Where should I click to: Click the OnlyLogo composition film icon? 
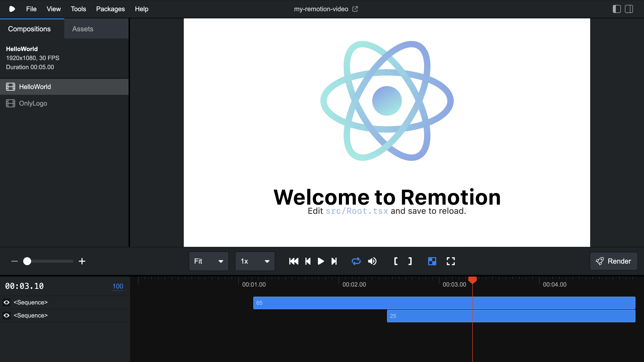10,103
